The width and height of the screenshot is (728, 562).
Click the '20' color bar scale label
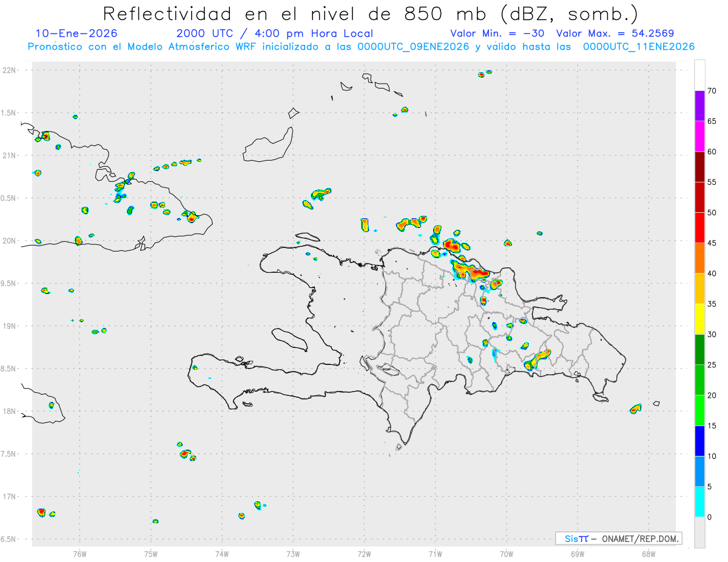pos(712,395)
